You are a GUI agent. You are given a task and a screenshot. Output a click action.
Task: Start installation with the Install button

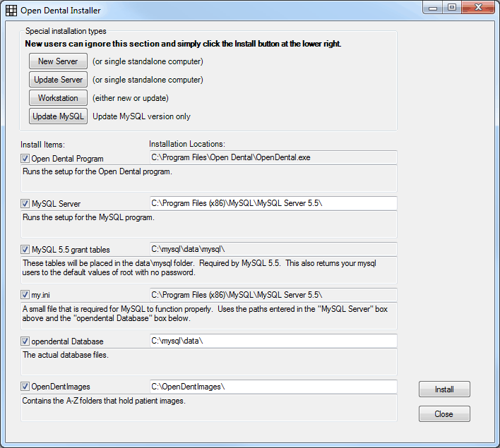pyautogui.click(x=444, y=389)
